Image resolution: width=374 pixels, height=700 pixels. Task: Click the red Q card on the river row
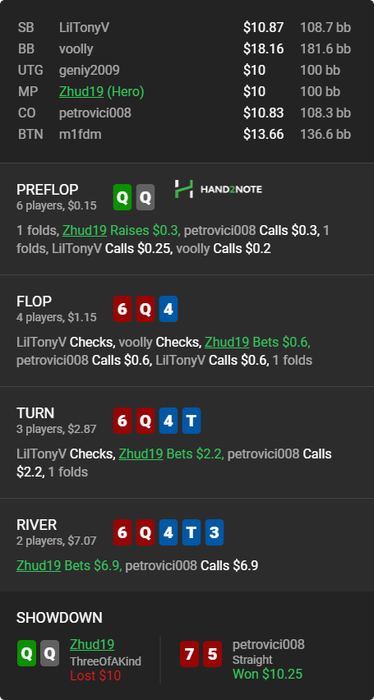click(x=145, y=532)
